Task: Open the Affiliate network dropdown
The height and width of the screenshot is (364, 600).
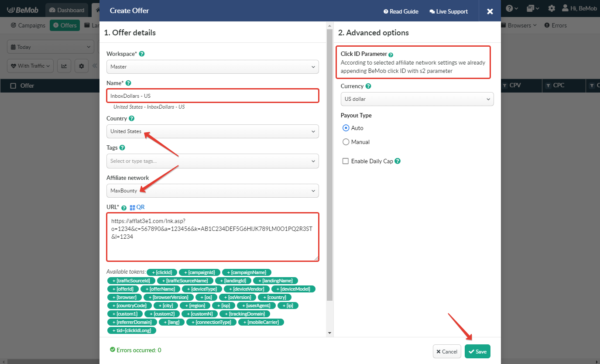Action: (213, 191)
